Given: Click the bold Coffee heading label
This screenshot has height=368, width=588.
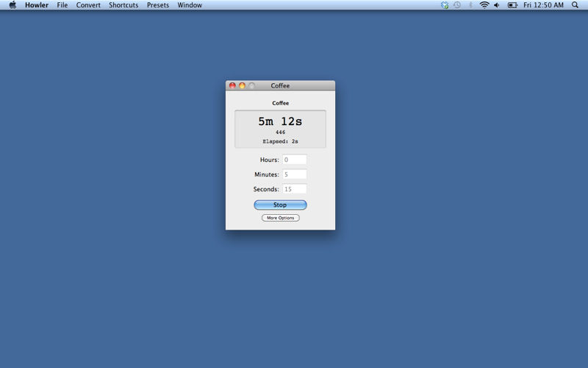Looking at the screenshot, I should coord(281,103).
